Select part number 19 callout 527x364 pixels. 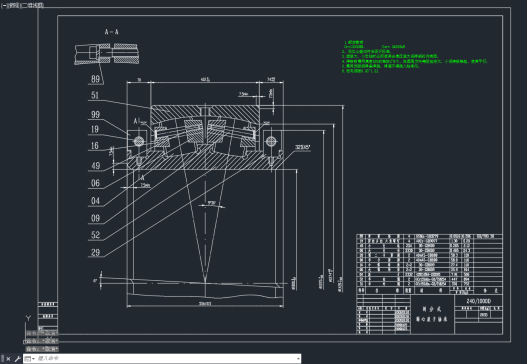coord(95,129)
